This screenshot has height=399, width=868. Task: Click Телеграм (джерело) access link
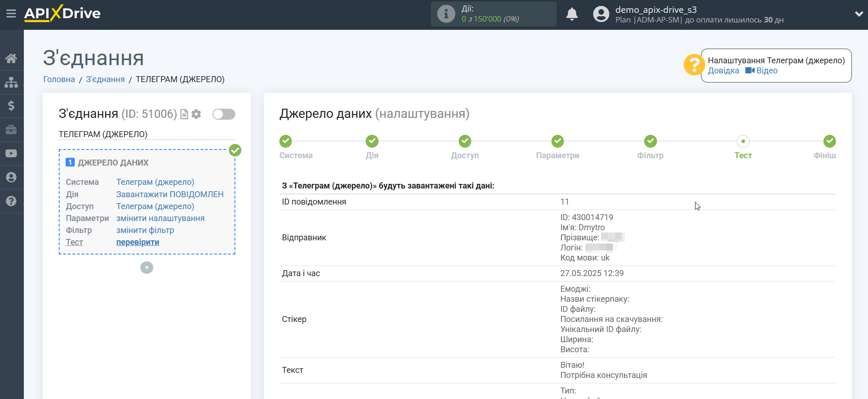(155, 206)
